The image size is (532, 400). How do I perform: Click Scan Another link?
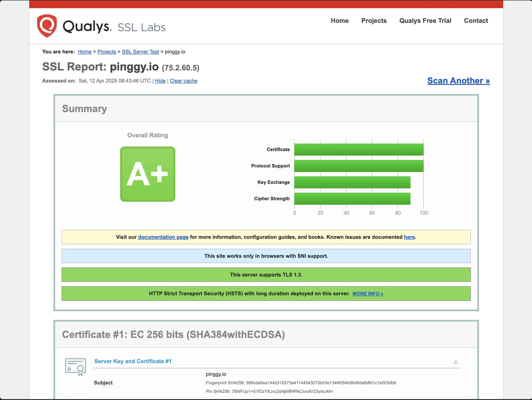(458, 81)
